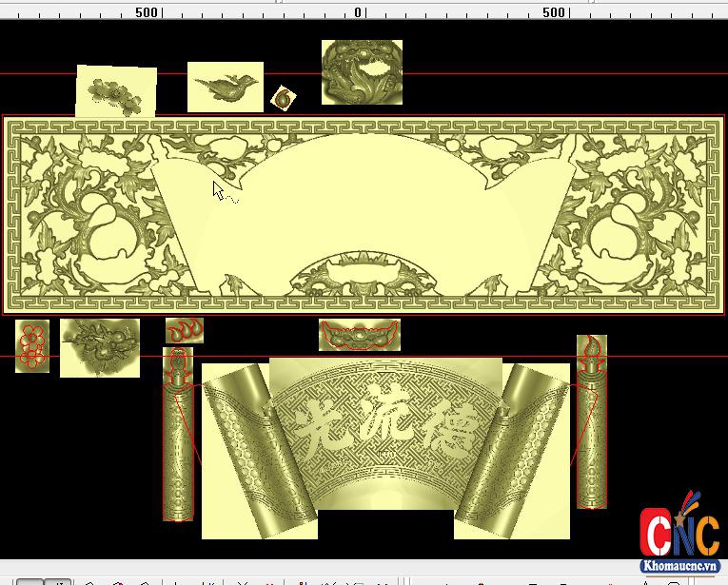
Task: Click the flying bird relief piece
Action: 225,87
